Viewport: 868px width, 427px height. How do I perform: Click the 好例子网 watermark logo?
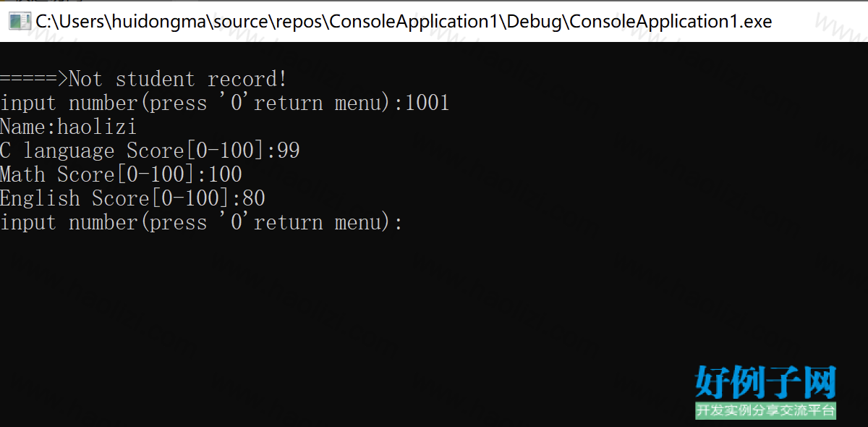click(x=766, y=382)
